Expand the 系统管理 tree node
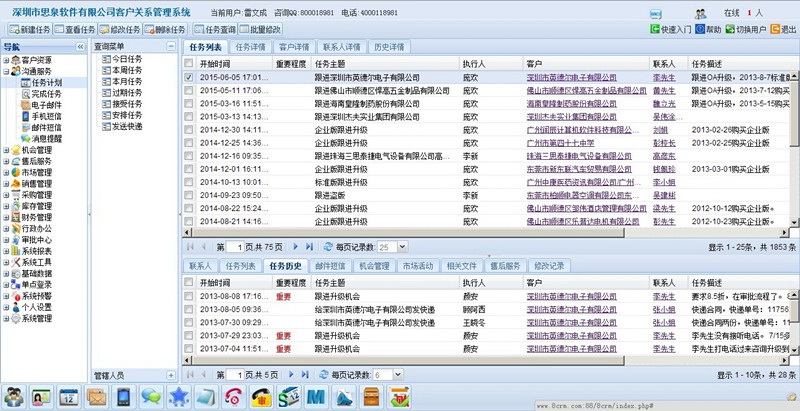This screenshot has height=411, width=800. [6, 319]
